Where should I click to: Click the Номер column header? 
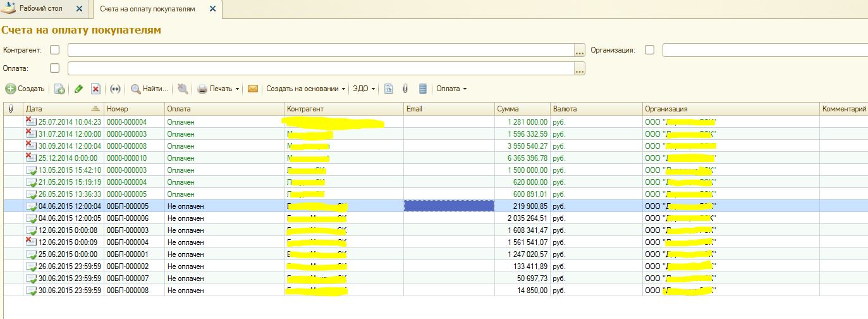pos(134,109)
